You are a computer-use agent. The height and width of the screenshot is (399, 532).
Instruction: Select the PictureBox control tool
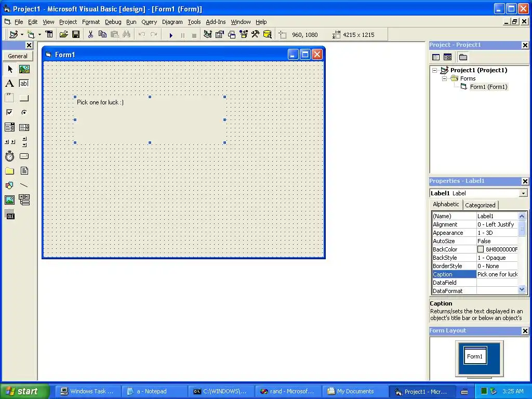24,69
